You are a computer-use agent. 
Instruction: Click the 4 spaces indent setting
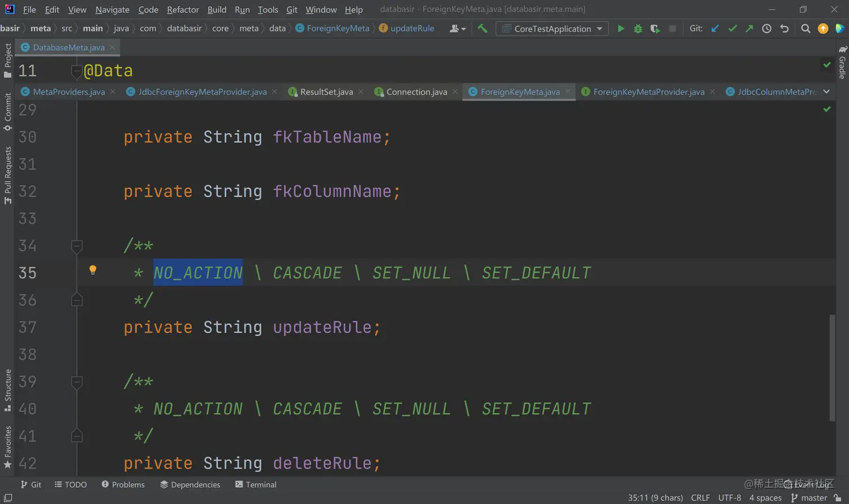click(765, 498)
